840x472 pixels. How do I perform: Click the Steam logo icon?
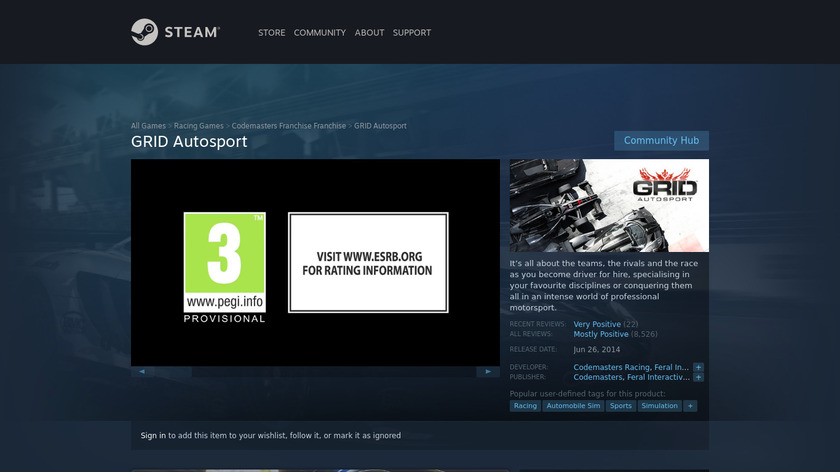click(x=145, y=32)
